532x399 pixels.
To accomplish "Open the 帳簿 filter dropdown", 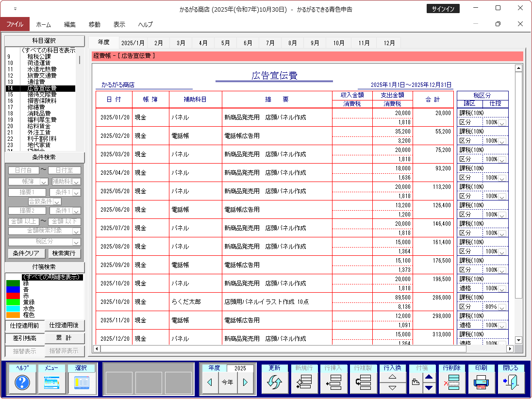I will pyautogui.click(x=43, y=182).
